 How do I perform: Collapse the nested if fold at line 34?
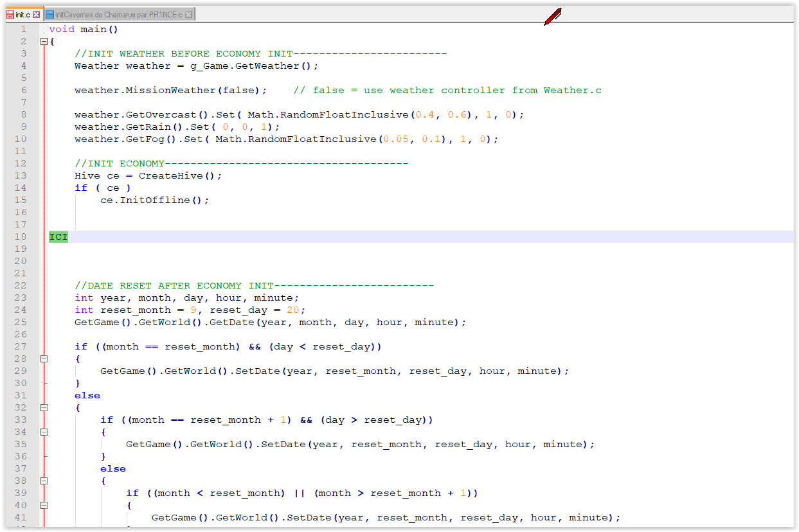tap(43, 432)
